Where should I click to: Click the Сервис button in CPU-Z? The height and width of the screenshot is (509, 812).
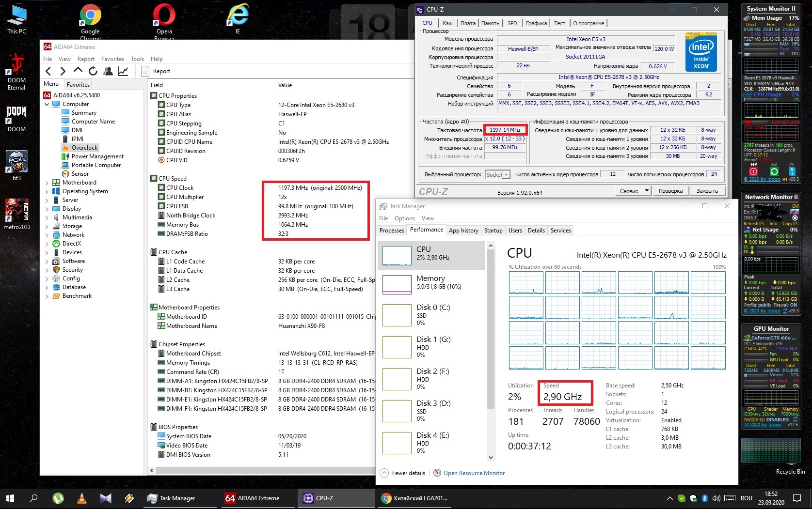pyautogui.click(x=629, y=191)
